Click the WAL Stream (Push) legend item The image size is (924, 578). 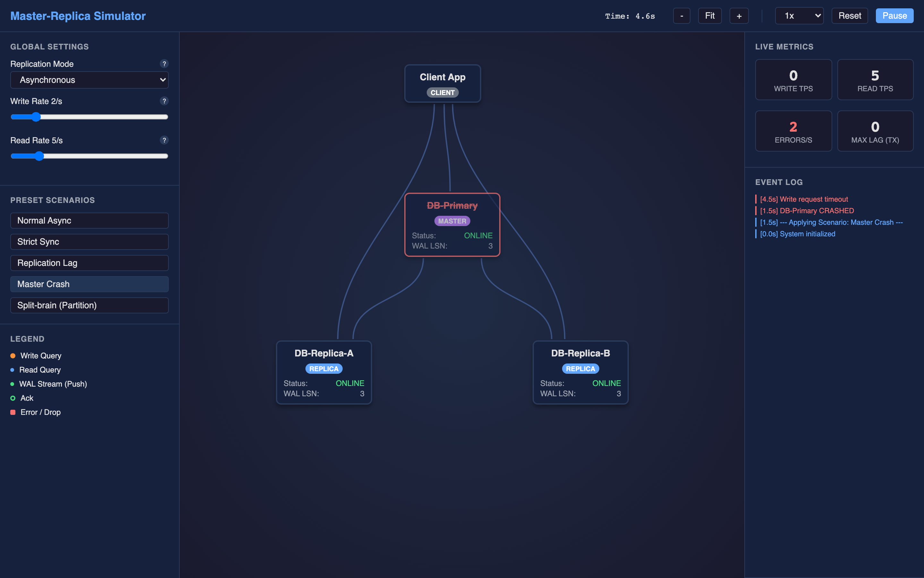[x=49, y=384]
